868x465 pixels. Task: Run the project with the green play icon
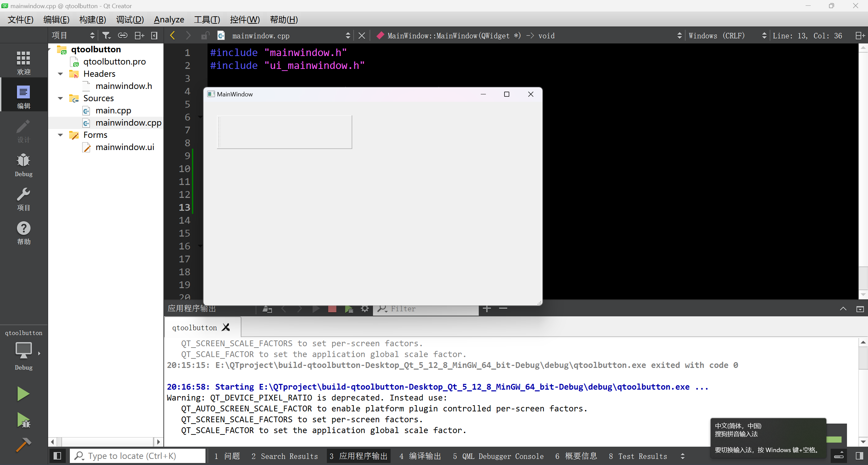pyautogui.click(x=23, y=393)
